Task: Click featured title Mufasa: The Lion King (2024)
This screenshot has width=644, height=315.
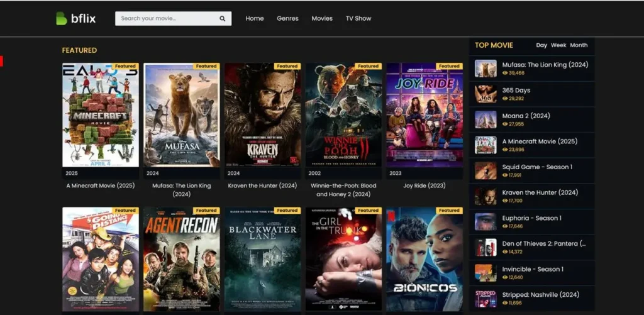Action: pyautogui.click(x=182, y=190)
